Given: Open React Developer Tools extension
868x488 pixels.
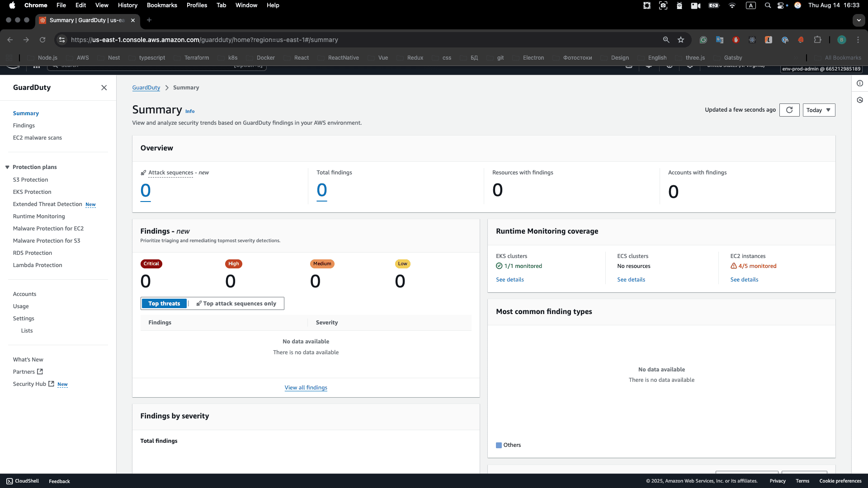Looking at the screenshot, I should (x=752, y=40).
